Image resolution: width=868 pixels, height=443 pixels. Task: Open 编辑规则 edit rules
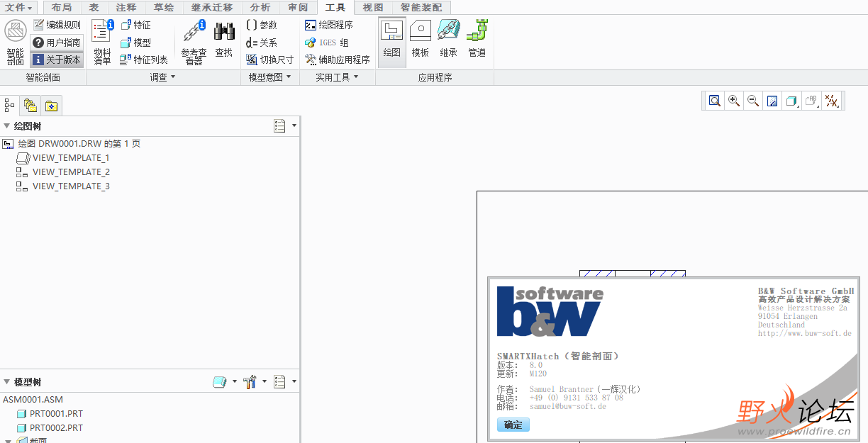57,25
